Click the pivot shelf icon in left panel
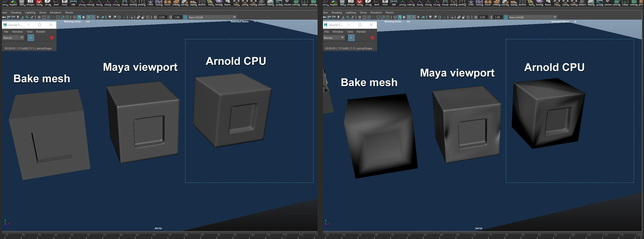Screen dimensions: 644x239 (82, 2)
